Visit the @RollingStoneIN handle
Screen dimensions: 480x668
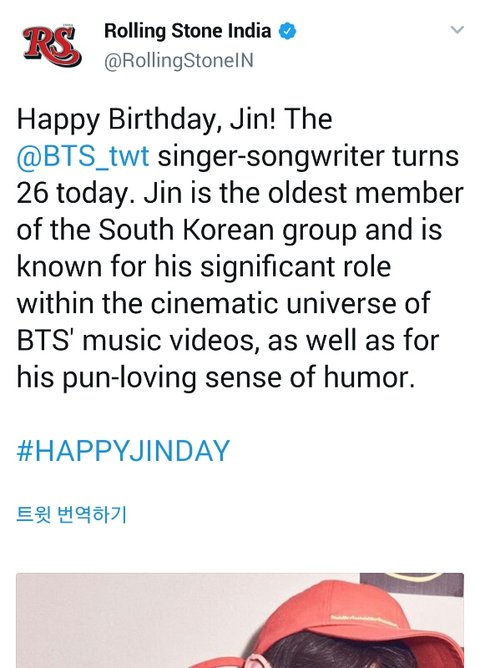click(179, 60)
